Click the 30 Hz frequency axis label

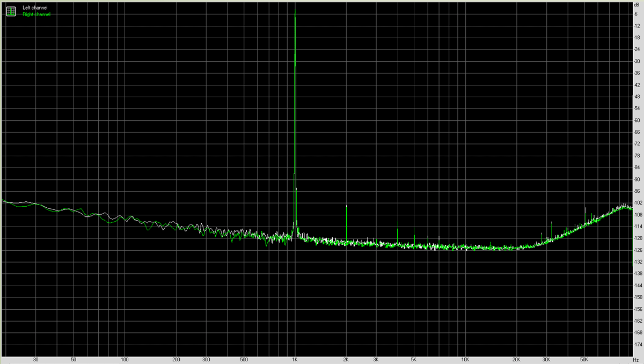pyautogui.click(x=35, y=359)
